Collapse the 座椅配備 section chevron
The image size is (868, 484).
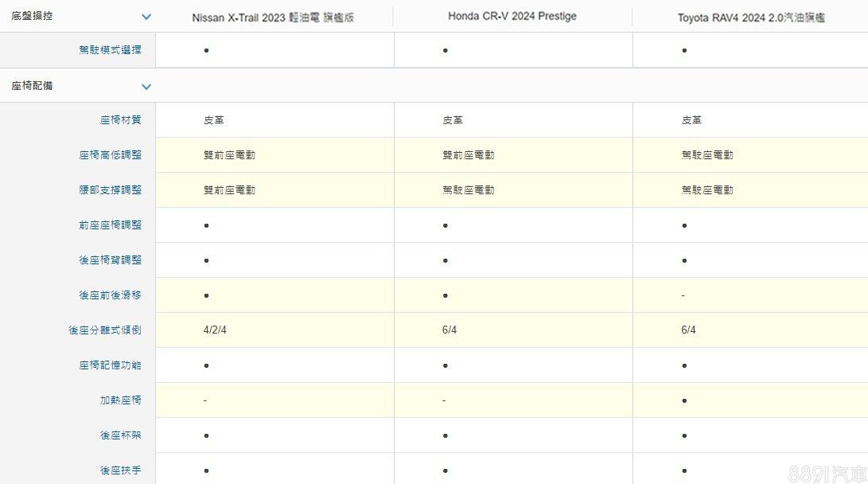pos(146,86)
